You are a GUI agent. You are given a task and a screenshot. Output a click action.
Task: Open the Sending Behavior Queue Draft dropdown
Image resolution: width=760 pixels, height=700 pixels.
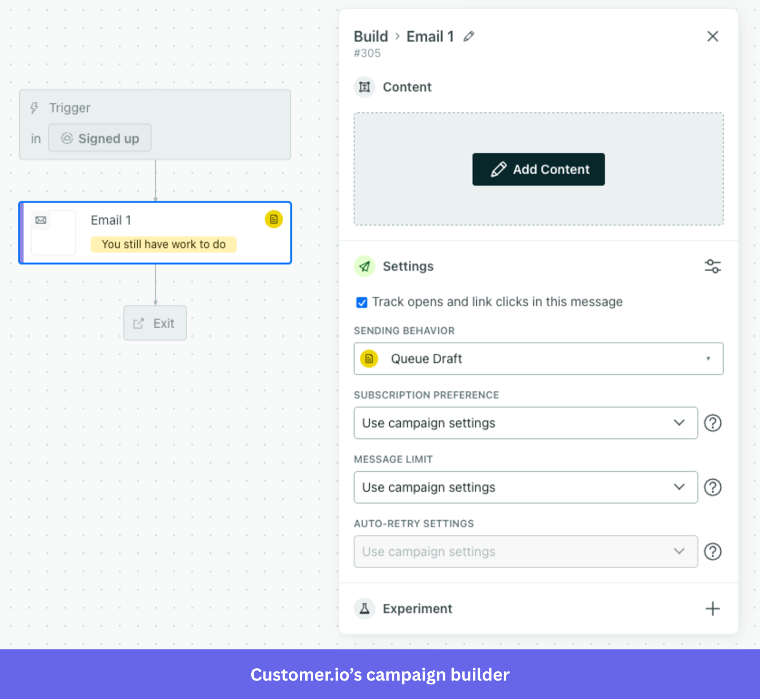point(538,359)
